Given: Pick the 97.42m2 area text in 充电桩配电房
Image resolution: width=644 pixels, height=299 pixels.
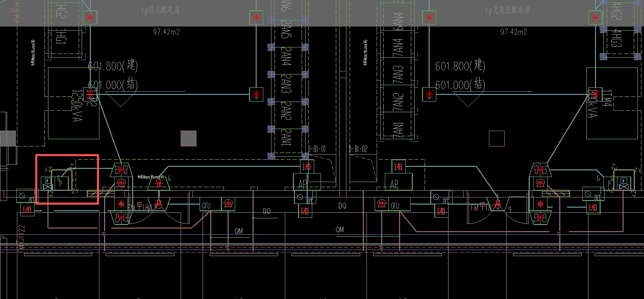Looking at the screenshot, I should click(514, 32).
